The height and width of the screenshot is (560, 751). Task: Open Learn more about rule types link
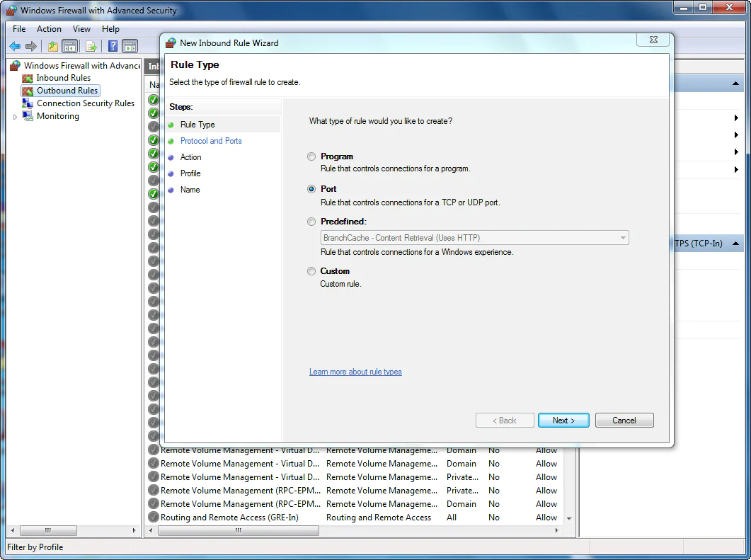click(355, 372)
